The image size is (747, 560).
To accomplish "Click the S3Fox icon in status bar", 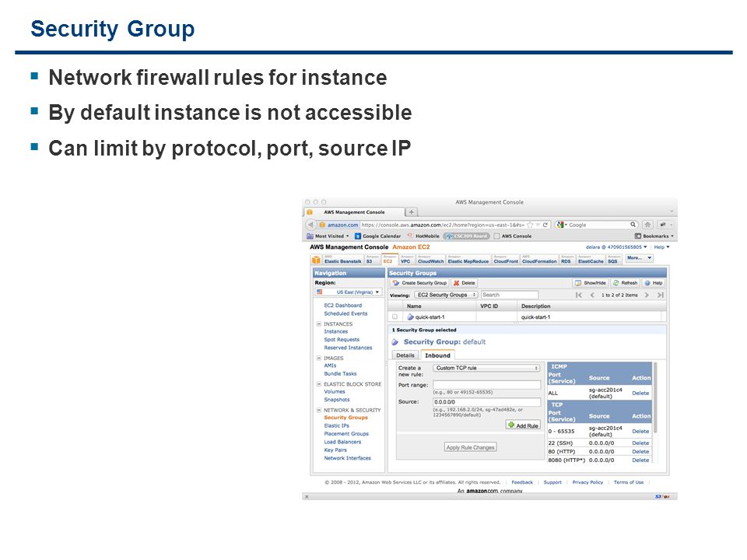I will [x=662, y=497].
